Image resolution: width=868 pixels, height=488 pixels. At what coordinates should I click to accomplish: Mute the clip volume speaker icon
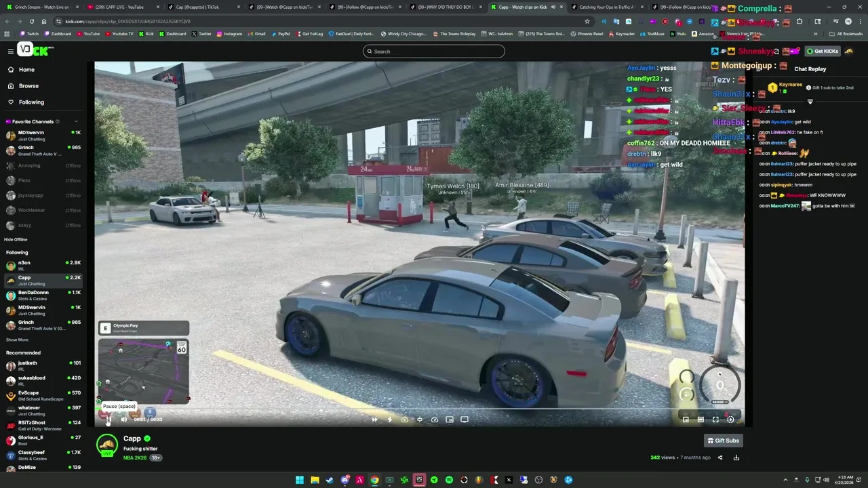coord(123,420)
